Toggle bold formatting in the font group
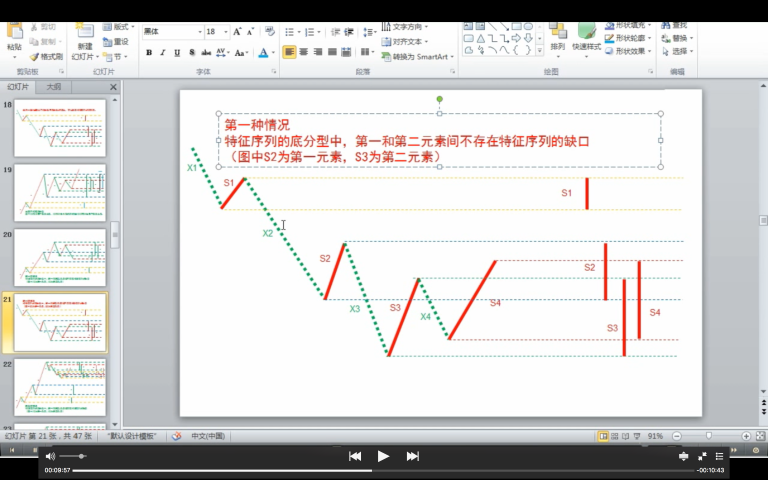Image resolution: width=768 pixels, height=480 pixels. click(x=149, y=52)
